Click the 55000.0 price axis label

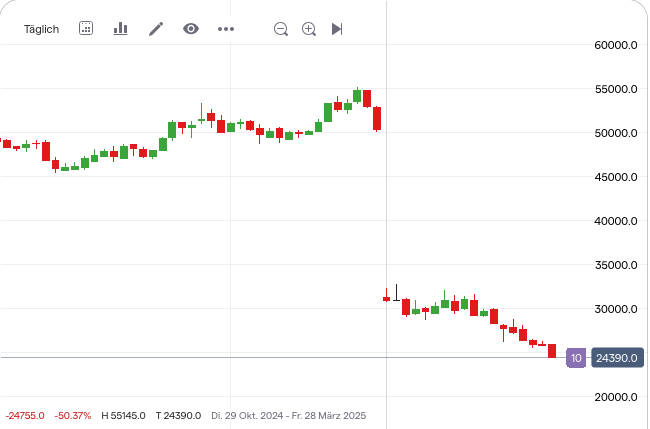[616, 89]
